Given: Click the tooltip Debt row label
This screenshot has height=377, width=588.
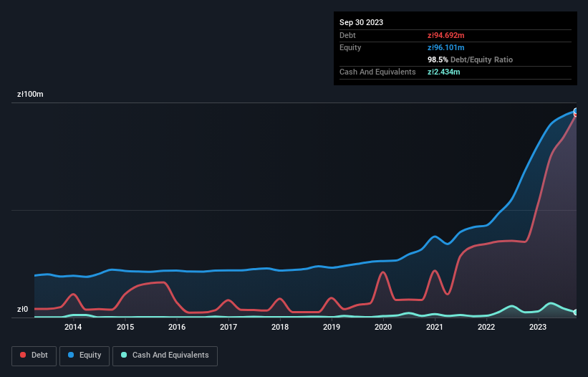Looking at the screenshot, I should tap(347, 35).
